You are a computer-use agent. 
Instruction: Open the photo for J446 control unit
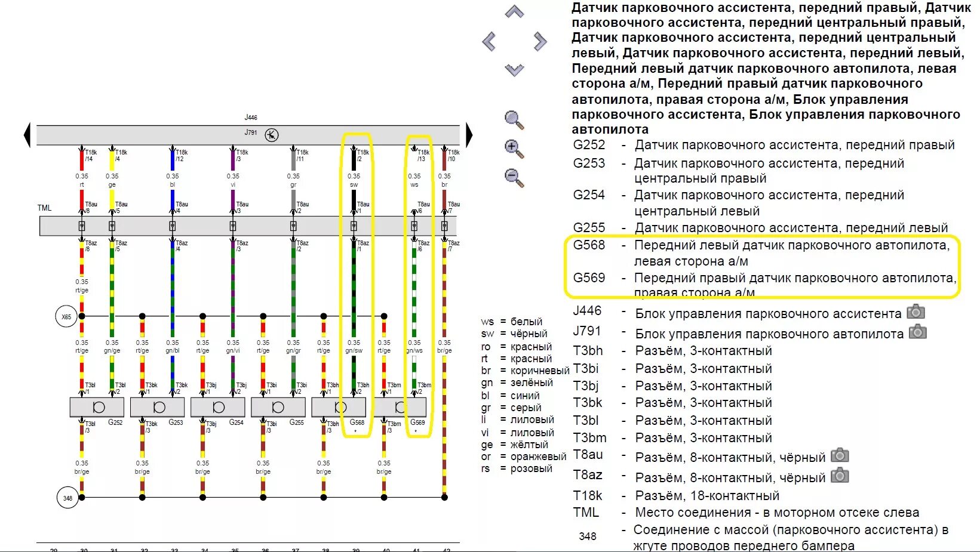(x=916, y=312)
